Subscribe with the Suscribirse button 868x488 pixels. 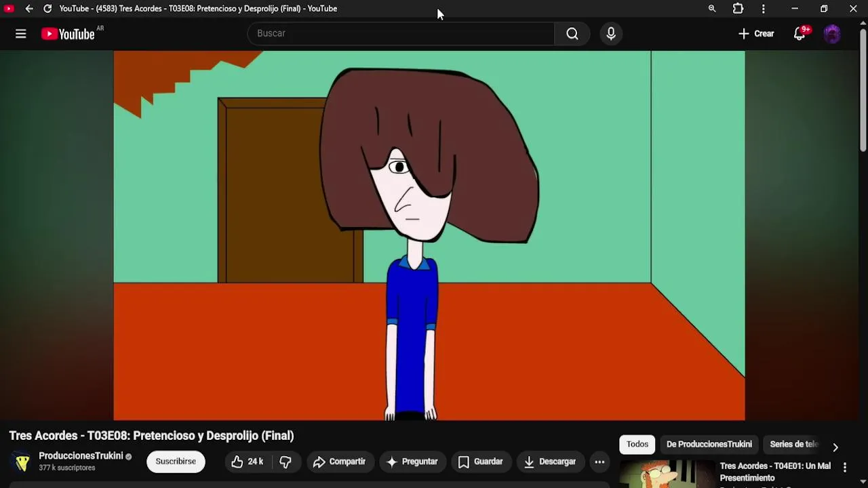[x=176, y=462]
